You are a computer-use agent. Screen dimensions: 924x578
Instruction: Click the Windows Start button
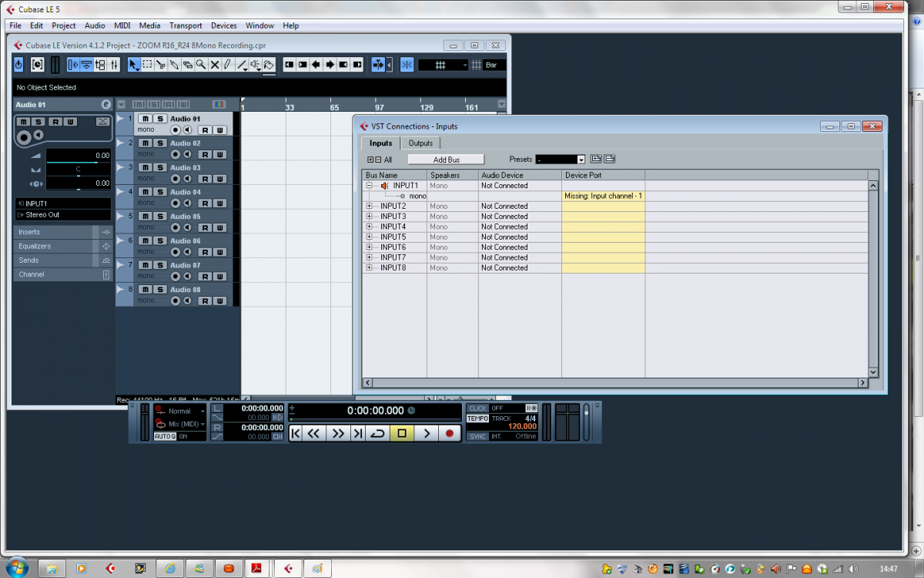[x=16, y=568]
